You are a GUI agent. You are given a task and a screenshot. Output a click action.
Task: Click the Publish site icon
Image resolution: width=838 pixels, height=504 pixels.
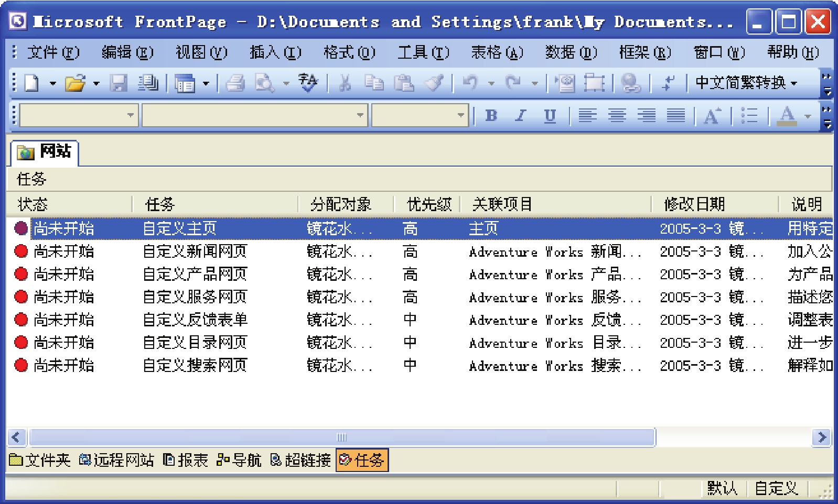[148, 83]
